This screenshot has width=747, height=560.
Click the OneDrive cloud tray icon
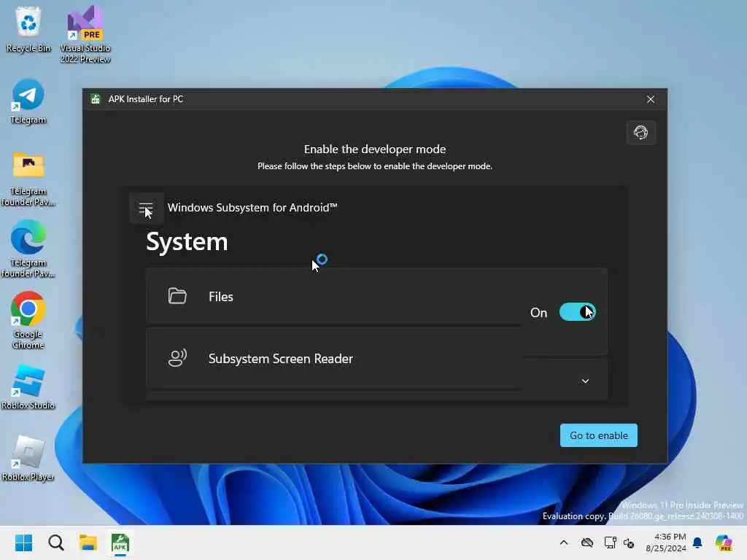(x=587, y=542)
